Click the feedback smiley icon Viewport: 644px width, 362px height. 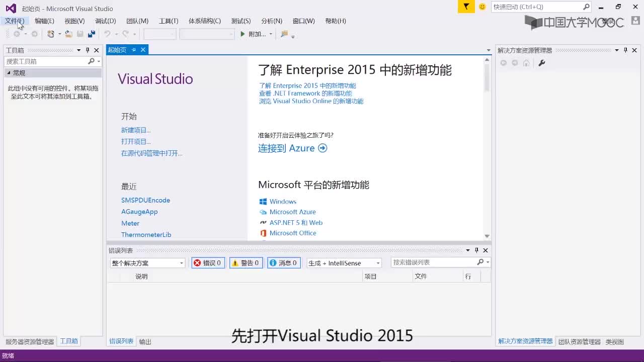coord(482,7)
